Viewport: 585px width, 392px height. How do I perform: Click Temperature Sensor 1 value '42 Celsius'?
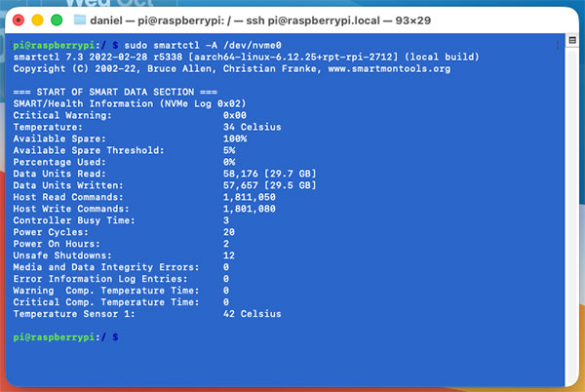[x=253, y=314]
